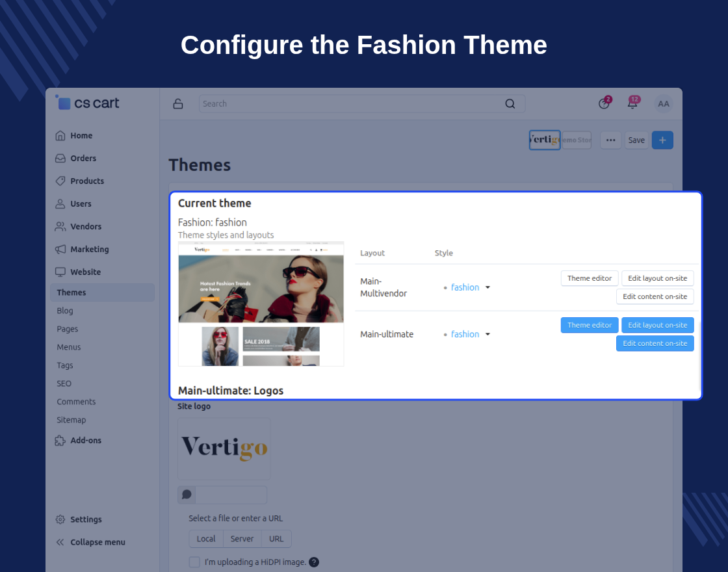728x572 pixels.
Task: Click the Users person icon
Action: tap(60, 204)
